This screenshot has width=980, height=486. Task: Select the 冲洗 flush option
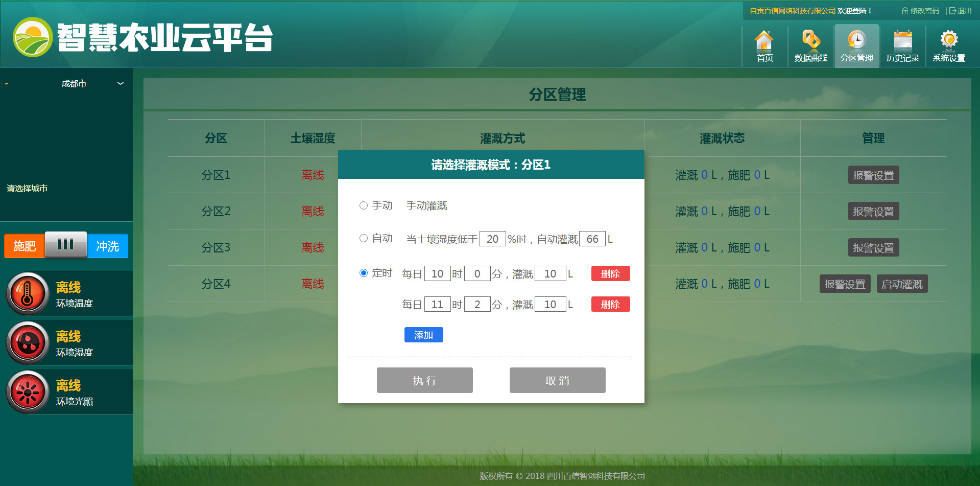(x=108, y=246)
